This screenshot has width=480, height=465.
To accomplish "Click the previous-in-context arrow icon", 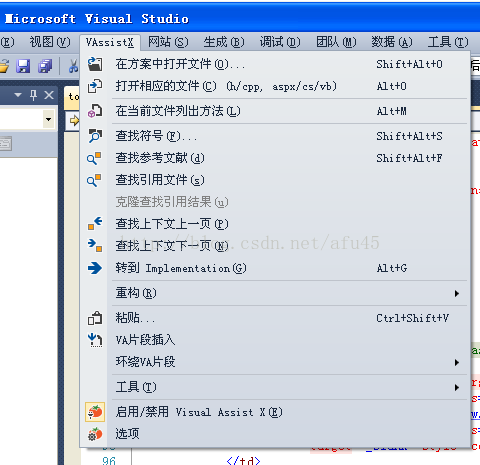I will click(95, 223).
